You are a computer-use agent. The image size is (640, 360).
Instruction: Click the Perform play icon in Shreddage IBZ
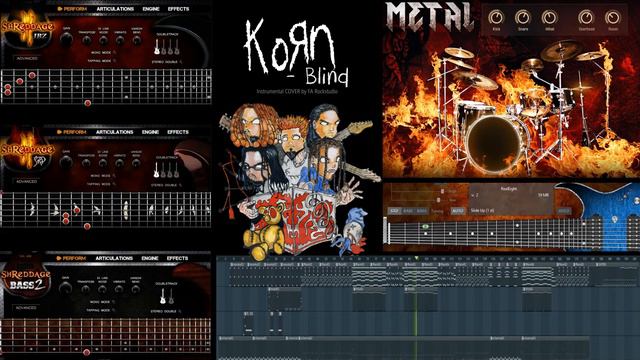[x=60, y=9]
